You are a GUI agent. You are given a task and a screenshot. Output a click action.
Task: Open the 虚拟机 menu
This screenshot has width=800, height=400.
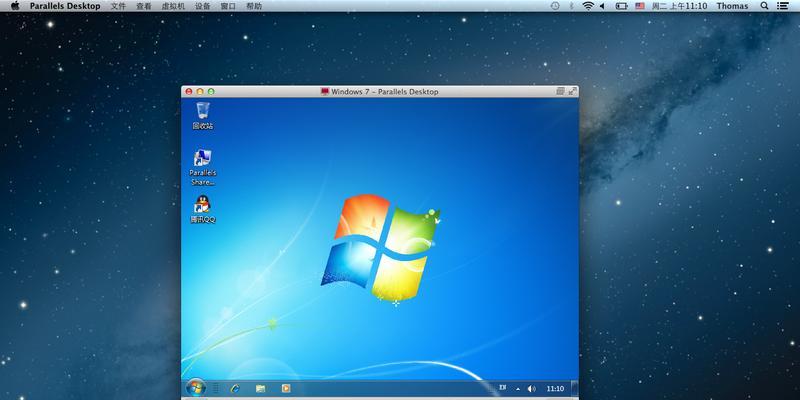pyautogui.click(x=173, y=6)
